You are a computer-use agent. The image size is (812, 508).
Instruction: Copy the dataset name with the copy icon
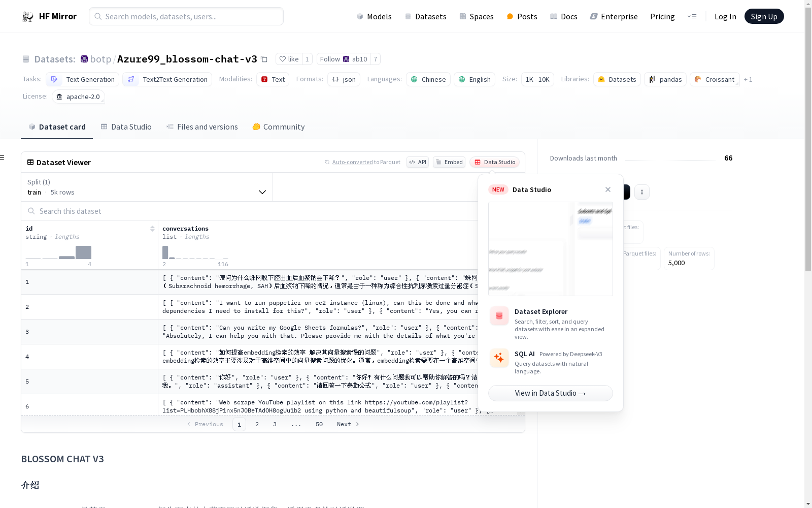point(264,59)
